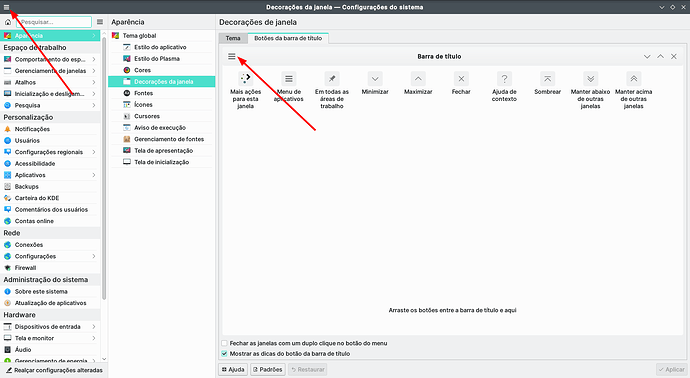Open Usuários settings
The image size is (690, 378).
(x=50, y=140)
